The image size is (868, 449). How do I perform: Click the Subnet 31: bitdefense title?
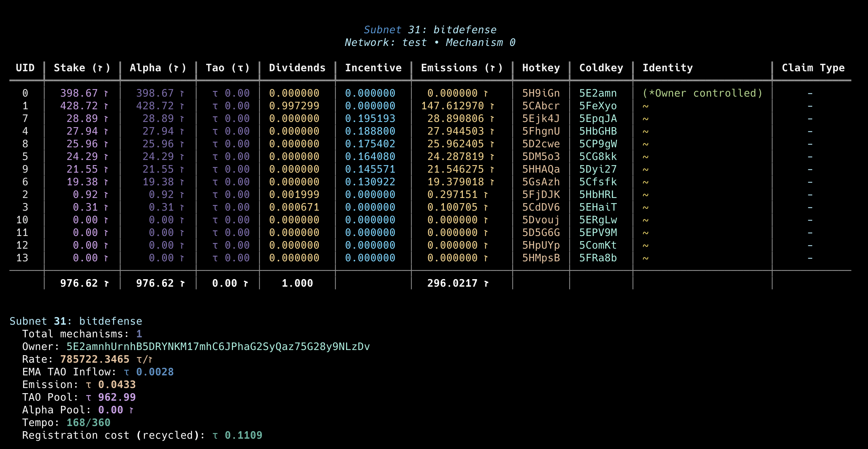(x=430, y=30)
